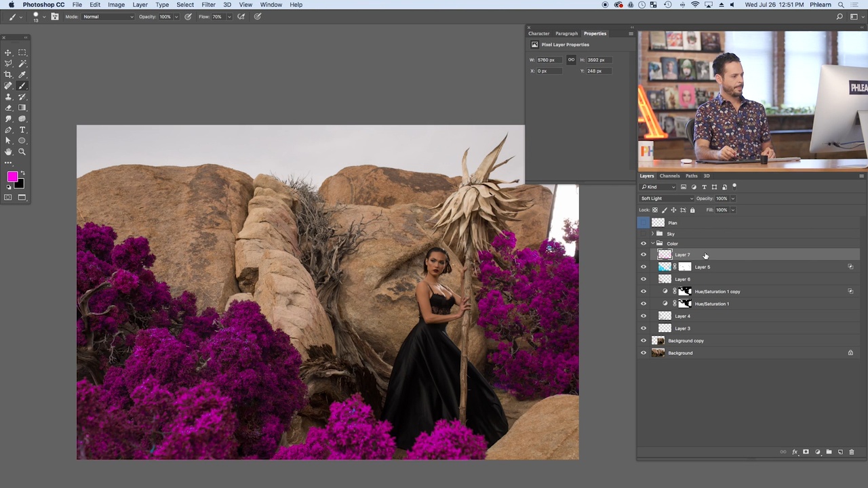868x488 pixels.
Task: Select the Polygonal Lasso tool
Action: coord(8,63)
